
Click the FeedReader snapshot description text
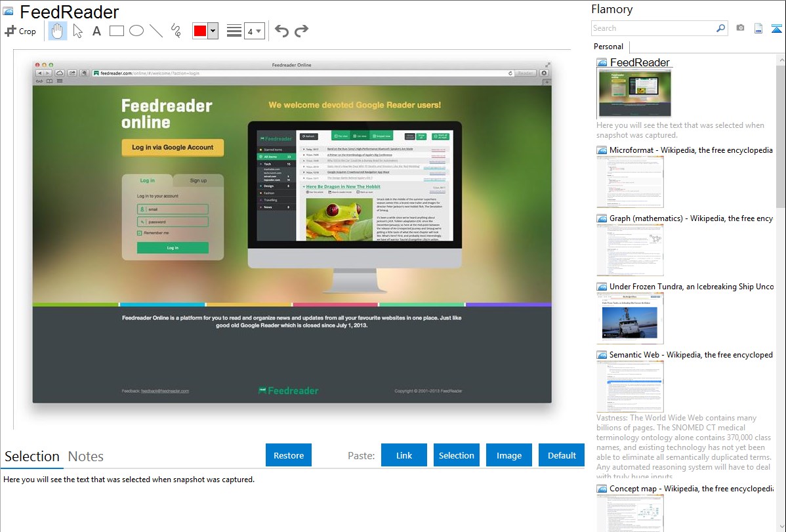[680, 130]
